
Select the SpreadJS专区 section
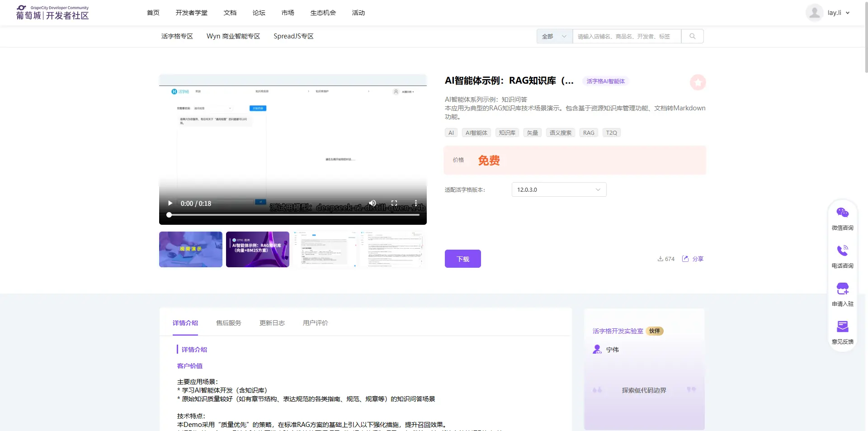[293, 36]
